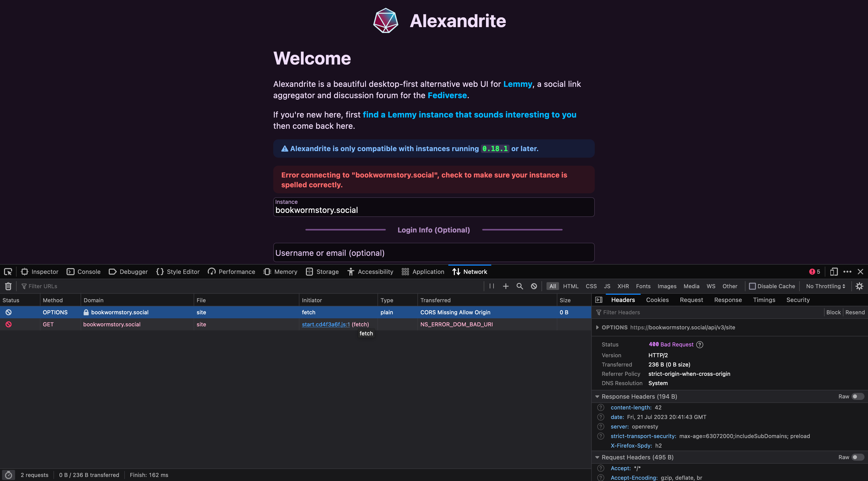Sort requests by Method column
868x481 pixels.
click(60, 300)
